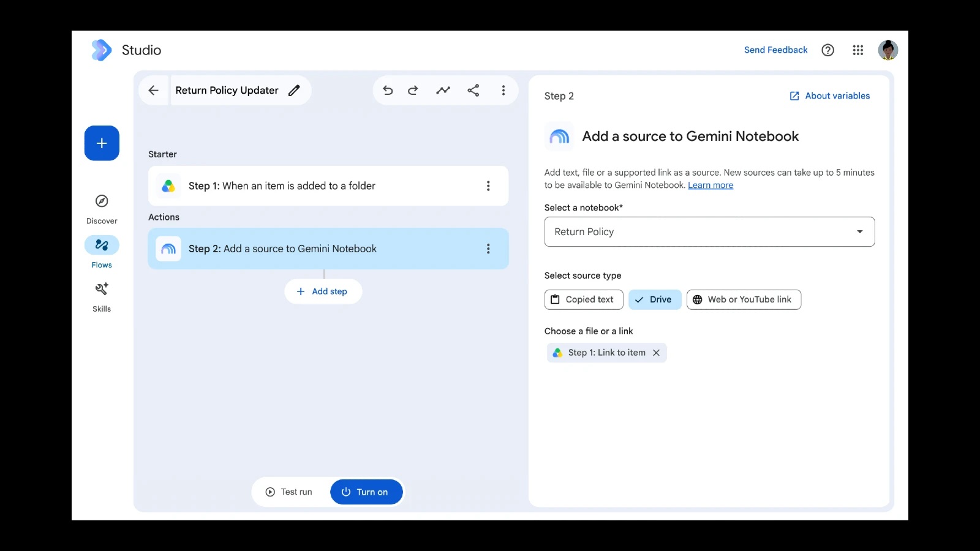Viewport: 980px width, 551px height.
Task: Choose Web or YouTube link source type
Action: click(744, 299)
